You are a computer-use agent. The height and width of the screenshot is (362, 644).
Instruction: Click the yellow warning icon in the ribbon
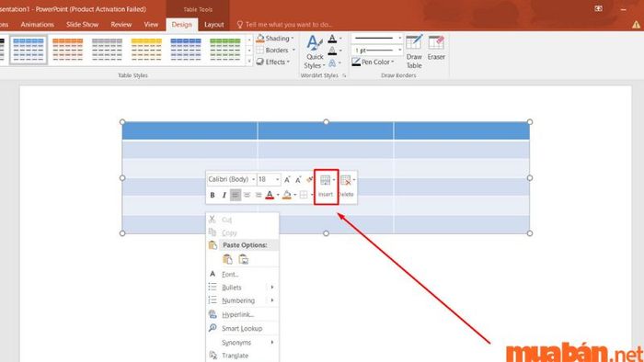636,25
